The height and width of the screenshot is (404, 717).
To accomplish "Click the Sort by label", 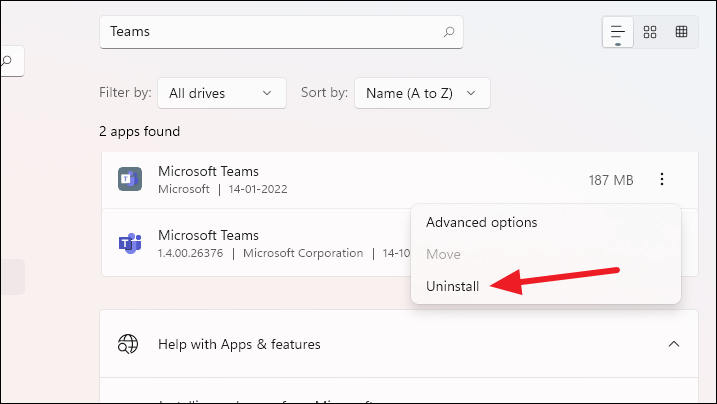I will [324, 92].
